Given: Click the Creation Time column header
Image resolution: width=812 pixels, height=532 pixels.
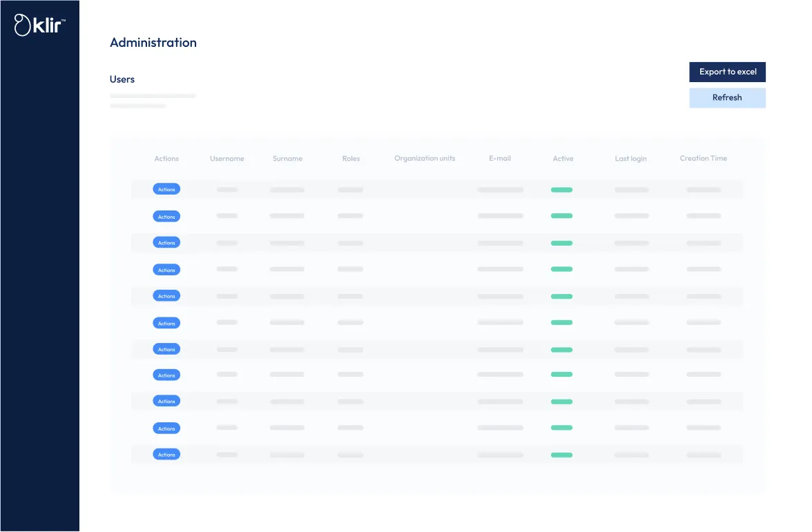Looking at the screenshot, I should click(x=703, y=159).
